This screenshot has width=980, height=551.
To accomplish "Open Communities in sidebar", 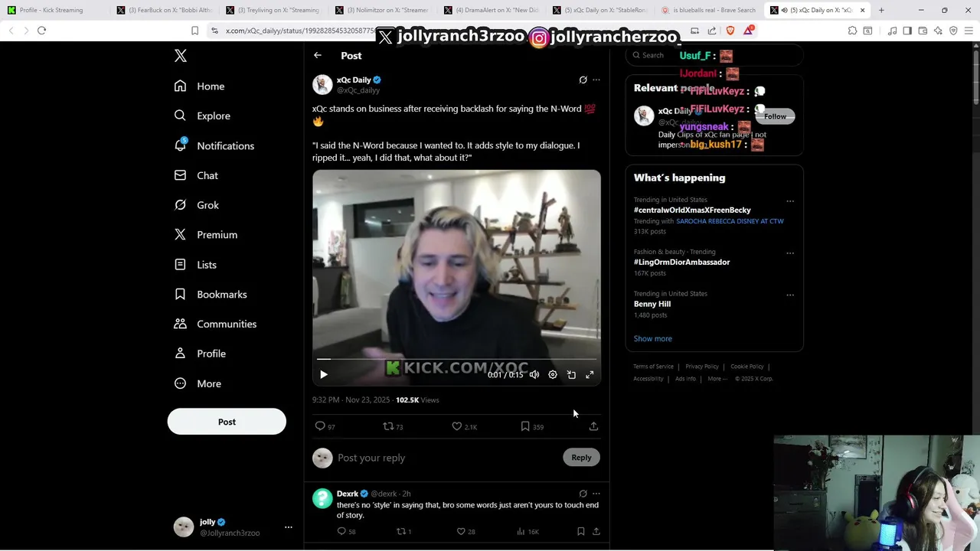I will 215,324.
